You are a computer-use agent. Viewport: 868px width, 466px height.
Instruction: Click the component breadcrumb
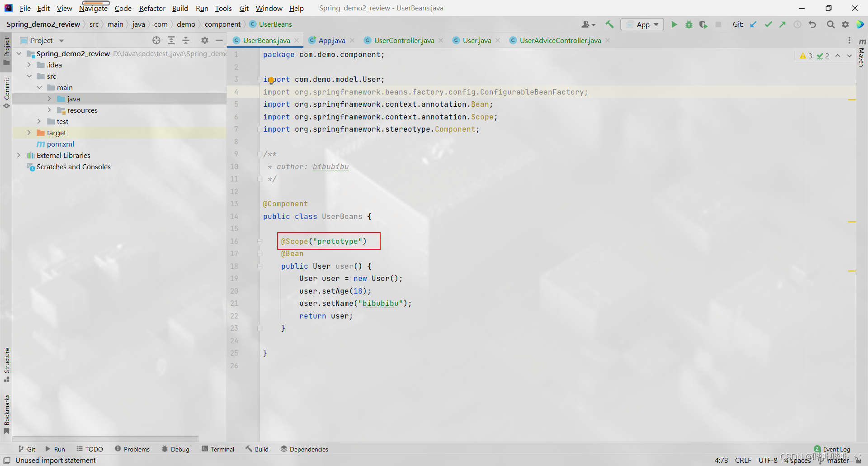pos(222,24)
